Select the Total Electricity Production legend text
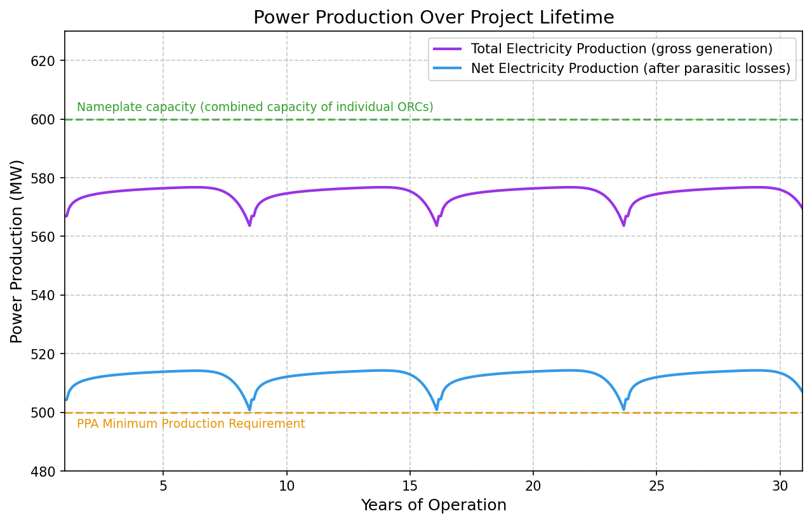Image resolution: width=812 pixels, height=523 pixels. [x=621, y=50]
